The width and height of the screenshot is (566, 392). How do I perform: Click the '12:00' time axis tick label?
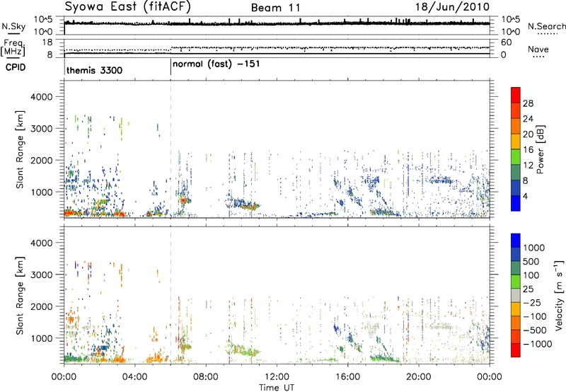(x=277, y=377)
